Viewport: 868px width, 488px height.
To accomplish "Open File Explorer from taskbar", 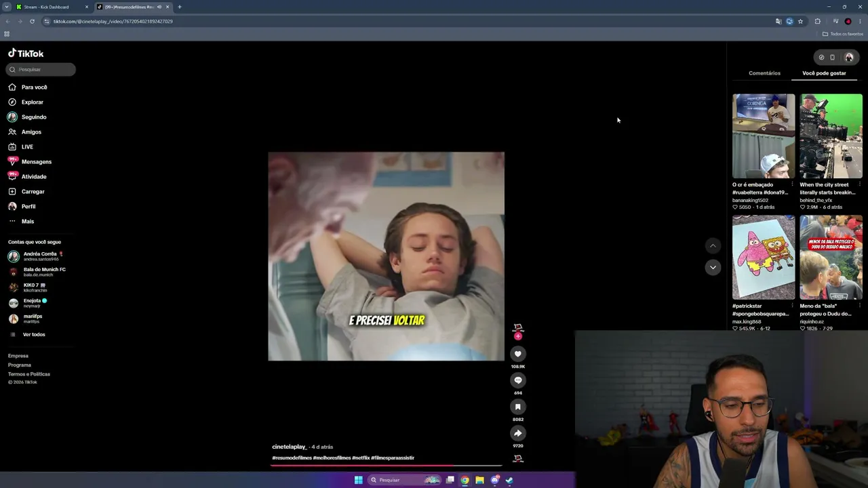I will pos(479,480).
